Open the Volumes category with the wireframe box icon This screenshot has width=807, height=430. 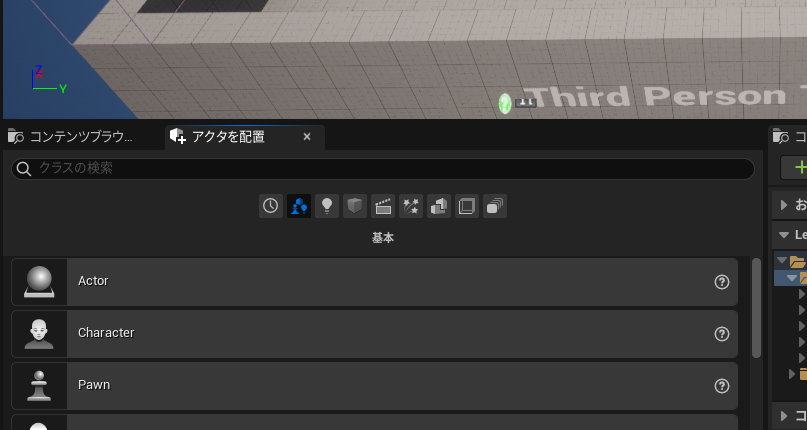[467, 206]
